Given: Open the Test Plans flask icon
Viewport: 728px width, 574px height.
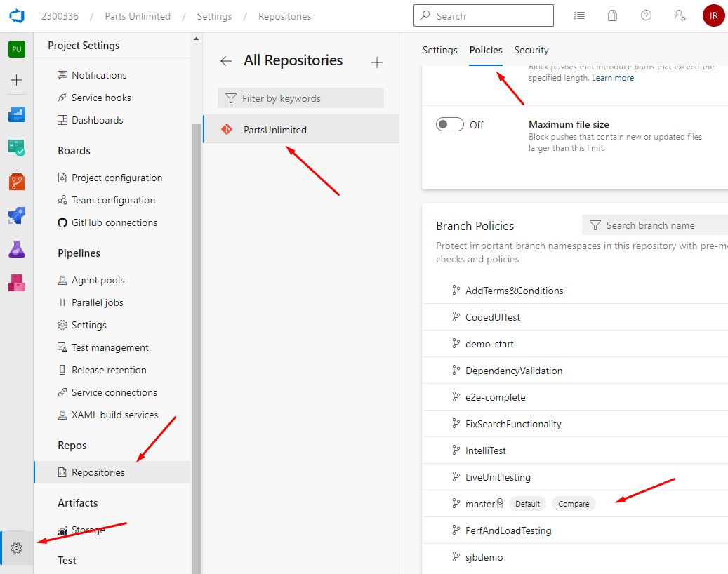Looking at the screenshot, I should 17,249.
